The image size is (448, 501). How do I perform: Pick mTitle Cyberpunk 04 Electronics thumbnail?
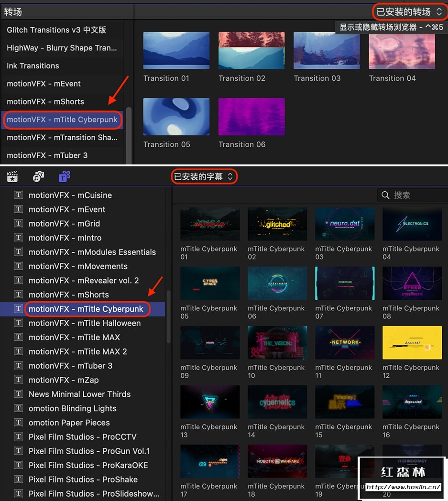point(412,224)
